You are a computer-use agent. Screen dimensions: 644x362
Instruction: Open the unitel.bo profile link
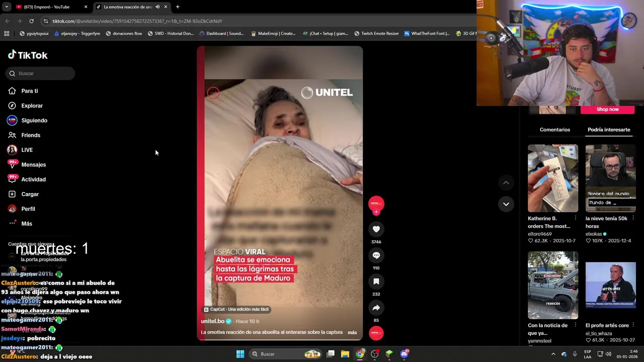point(213,321)
